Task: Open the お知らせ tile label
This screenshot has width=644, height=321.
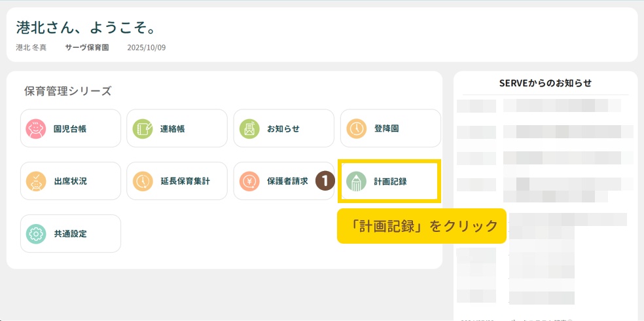Action: click(x=283, y=129)
